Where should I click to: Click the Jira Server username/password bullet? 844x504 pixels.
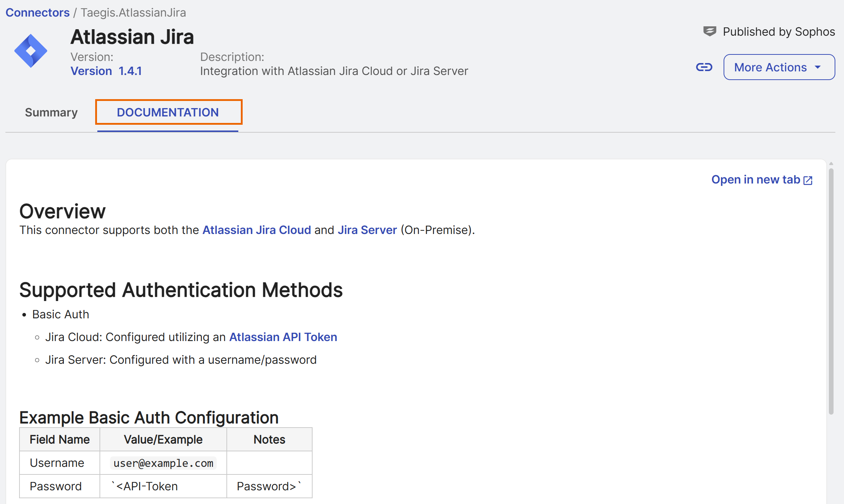181,360
